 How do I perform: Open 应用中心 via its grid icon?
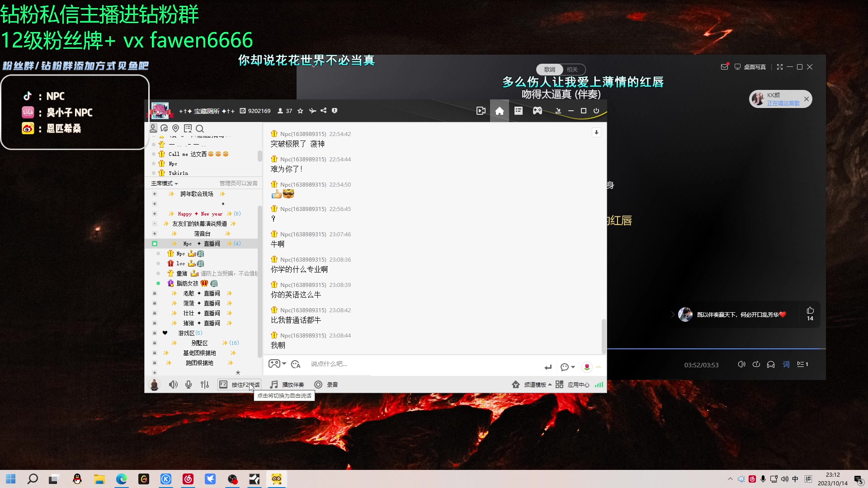[559, 385]
